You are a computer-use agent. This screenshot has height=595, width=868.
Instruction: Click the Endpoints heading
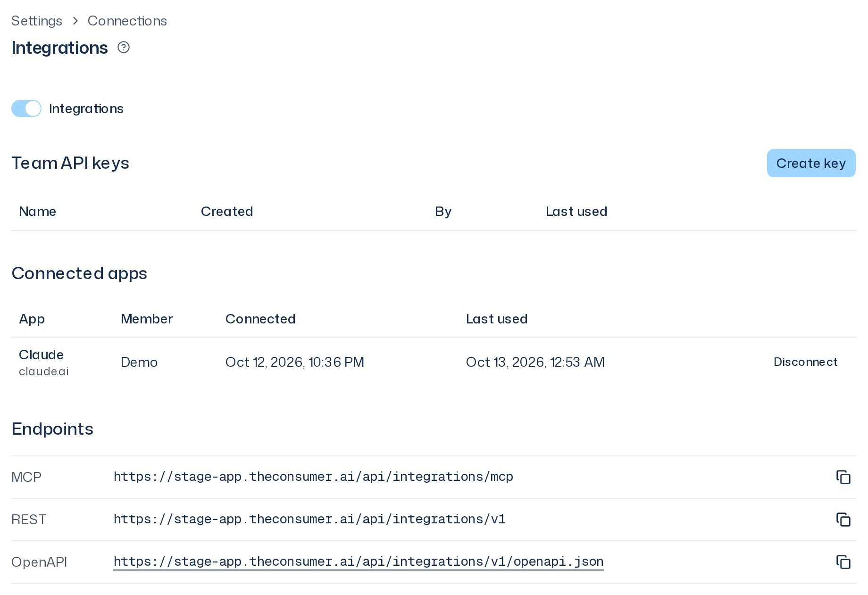pos(52,429)
